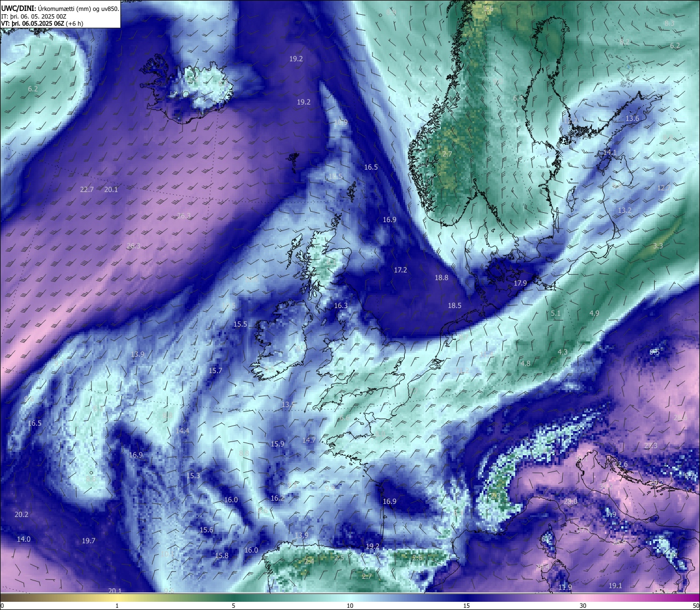Click the 15.6 value label
The height and width of the screenshot is (610, 700).
point(206,530)
